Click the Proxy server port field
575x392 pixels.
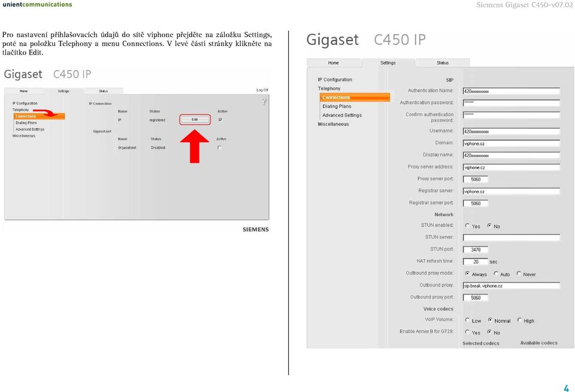tap(475, 179)
